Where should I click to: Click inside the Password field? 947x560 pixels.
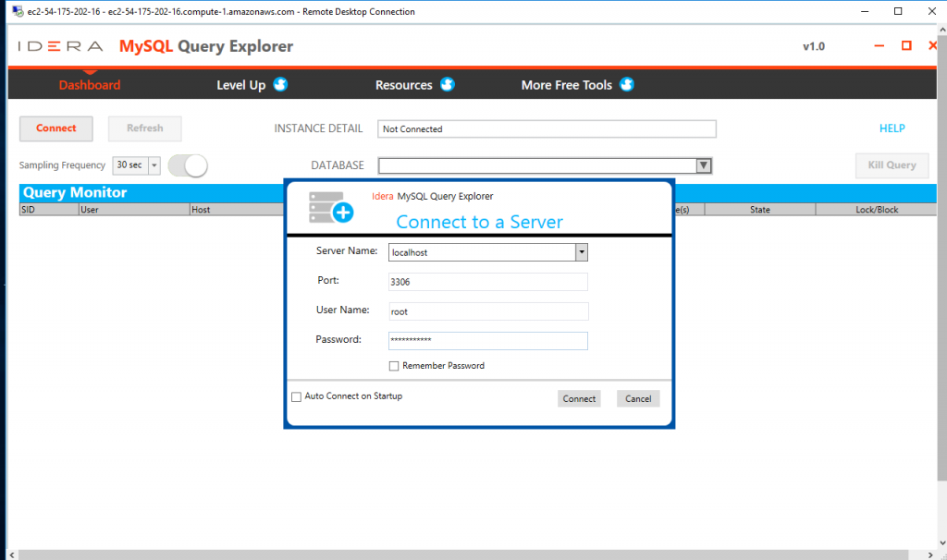(x=487, y=340)
